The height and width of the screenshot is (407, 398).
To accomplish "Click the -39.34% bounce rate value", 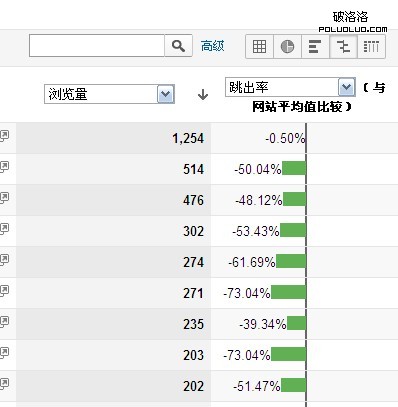I will pyautogui.click(x=263, y=324).
